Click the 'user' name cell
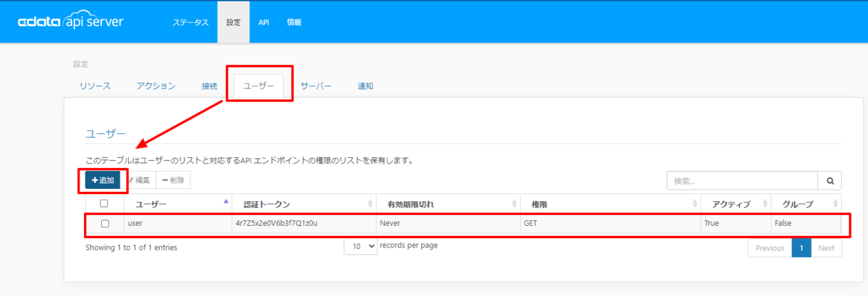This screenshot has height=296, width=868. coord(176,224)
